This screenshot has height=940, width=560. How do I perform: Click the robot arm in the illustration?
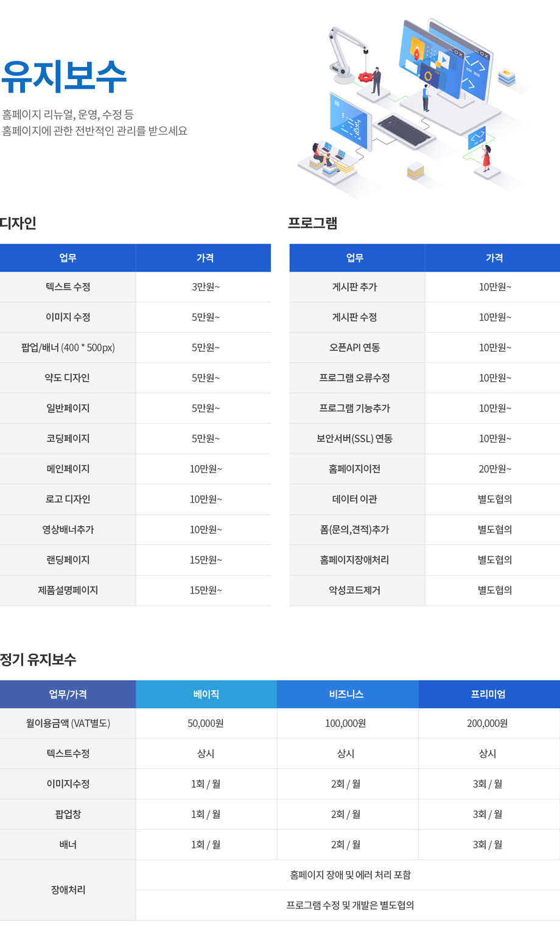point(345,52)
